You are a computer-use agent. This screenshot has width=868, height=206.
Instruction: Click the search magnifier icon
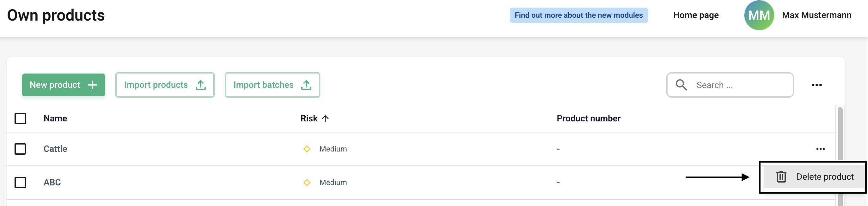click(x=681, y=85)
